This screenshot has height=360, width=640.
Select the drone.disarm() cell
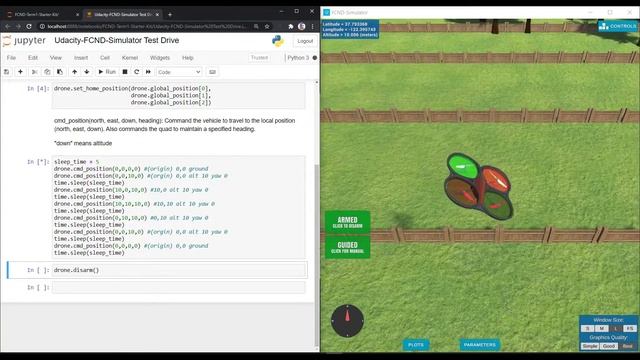coord(178,270)
